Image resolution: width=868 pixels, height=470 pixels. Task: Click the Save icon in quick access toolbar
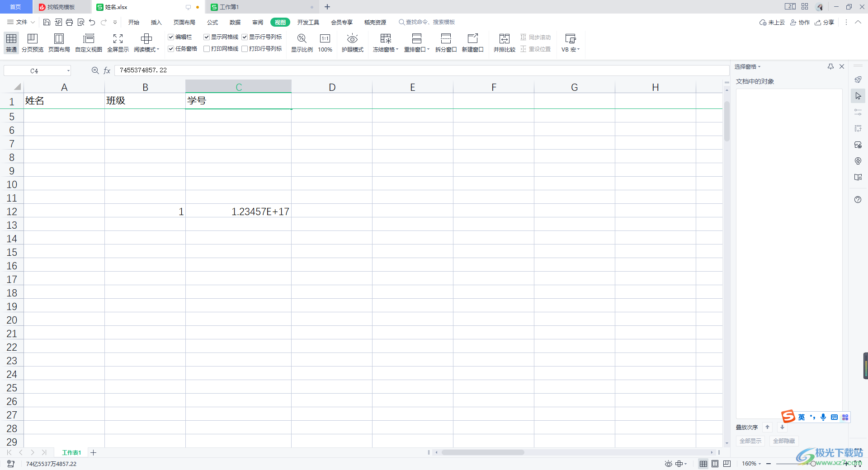(47, 22)
